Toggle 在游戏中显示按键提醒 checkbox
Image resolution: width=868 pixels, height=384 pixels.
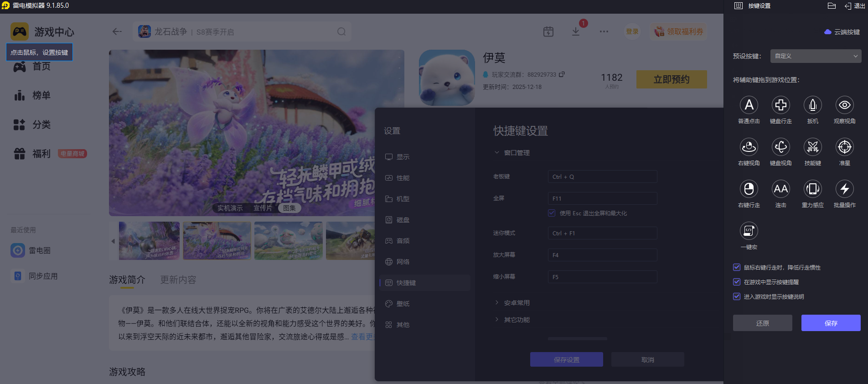coord(736,282)
